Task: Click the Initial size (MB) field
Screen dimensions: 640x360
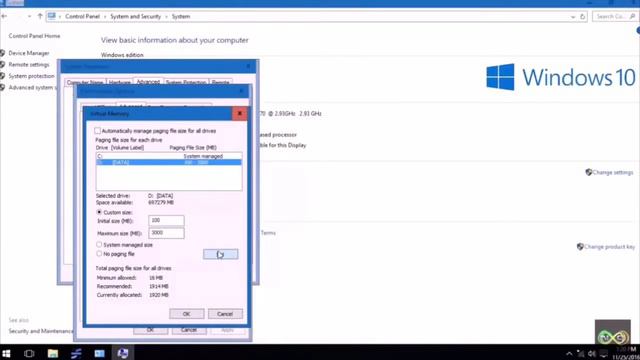Action: pos(166,220)
